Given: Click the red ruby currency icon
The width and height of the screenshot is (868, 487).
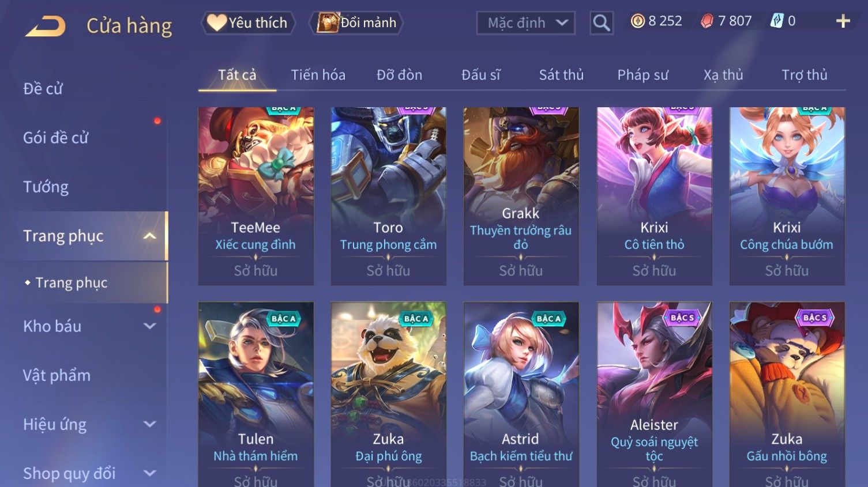Looking at the screenshot, I should coord(707,21).
